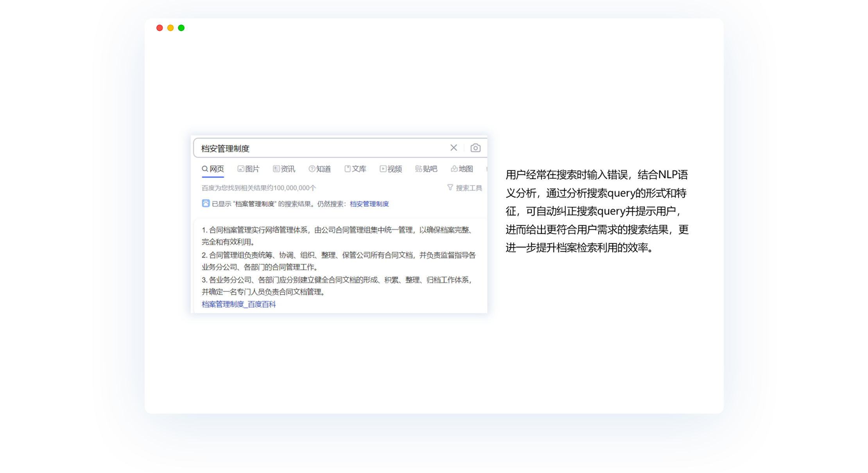Search anyway for 档安管理制度 link
Screen dimensions: 868x473
pyautogui.click(x=369, y=204)
